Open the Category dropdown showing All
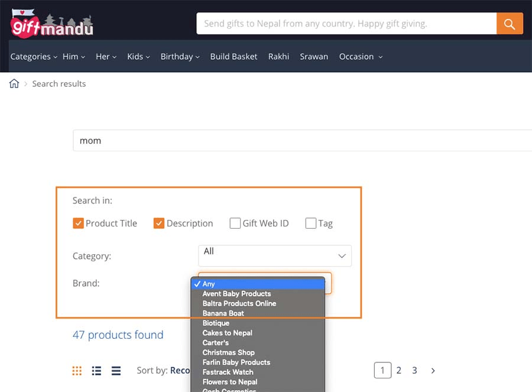532x392 pixels. coord(274,255)
